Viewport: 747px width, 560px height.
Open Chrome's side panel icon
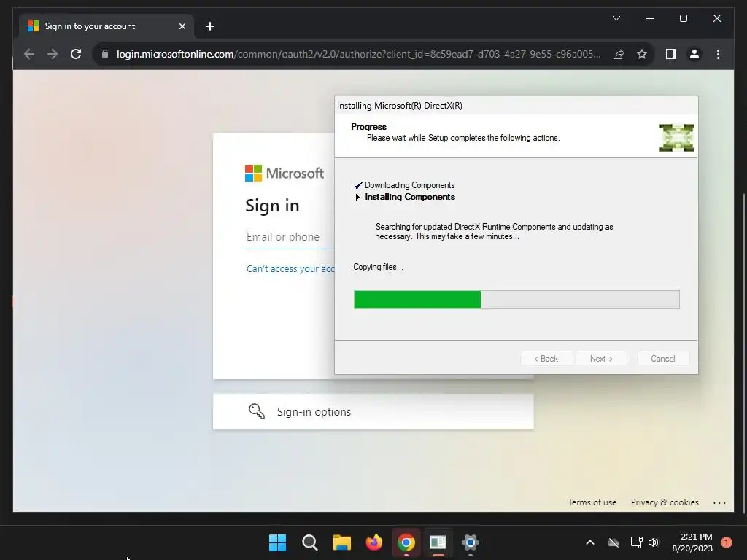click(x=671, y=54)
